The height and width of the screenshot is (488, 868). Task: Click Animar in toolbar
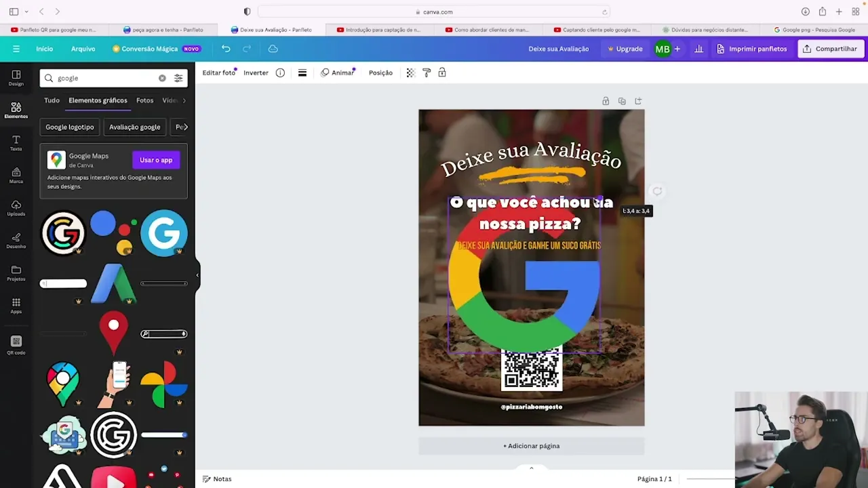[x=337, y=73]
